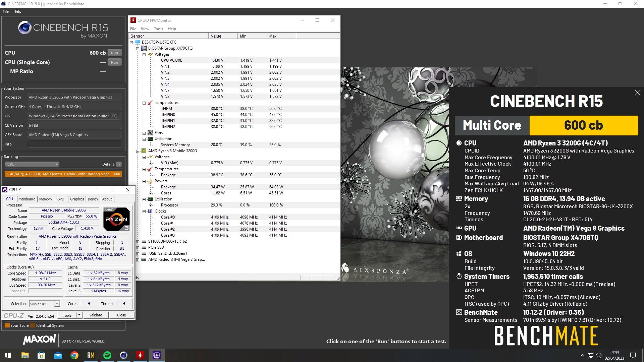Open Spotify from the taskbar
This screenshot has width=644, height=362.
click(x=107, y=355)
